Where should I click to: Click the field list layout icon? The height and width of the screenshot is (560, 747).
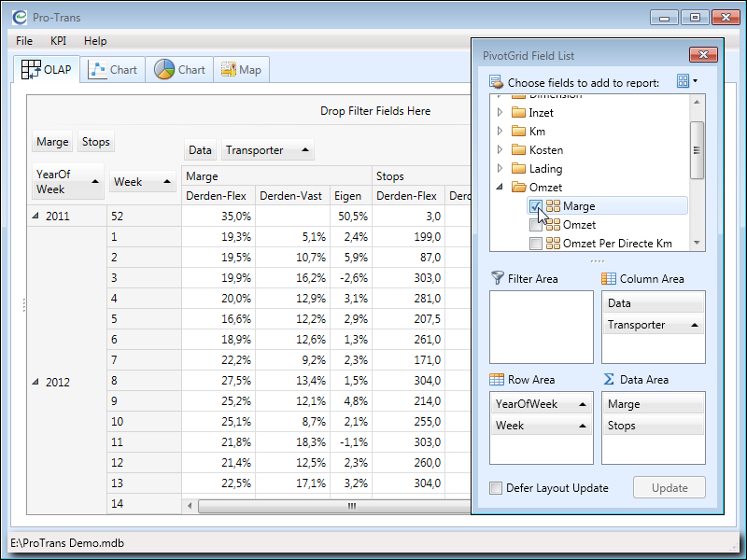tap(684, 82)
